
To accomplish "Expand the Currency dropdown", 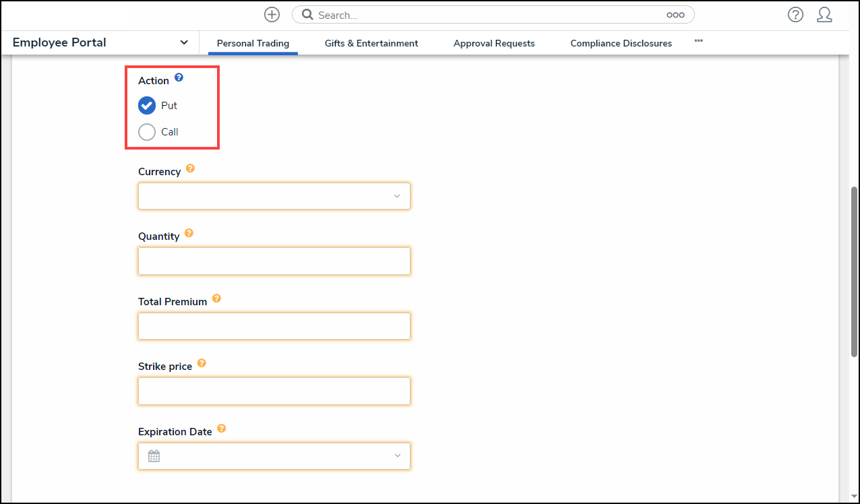I will coord(274,196).
